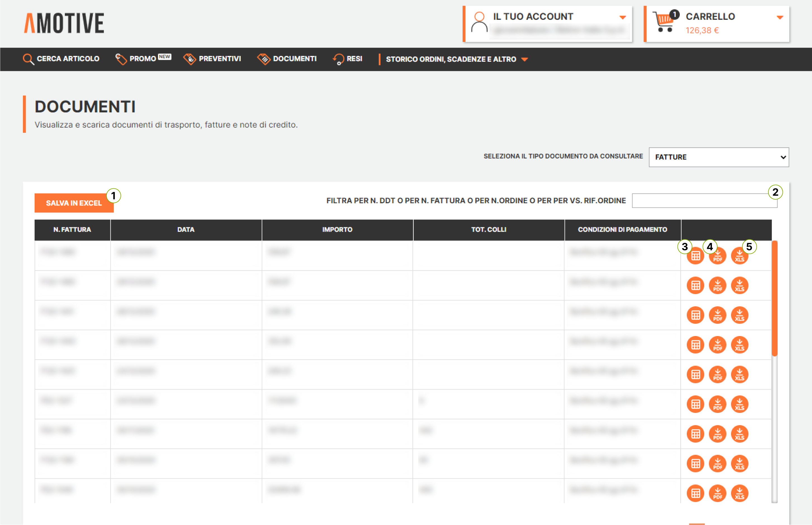The height and width of the screenshot is (525, 812).
Task: Open detail table icon in third row
Action: [x=695, y=315]
